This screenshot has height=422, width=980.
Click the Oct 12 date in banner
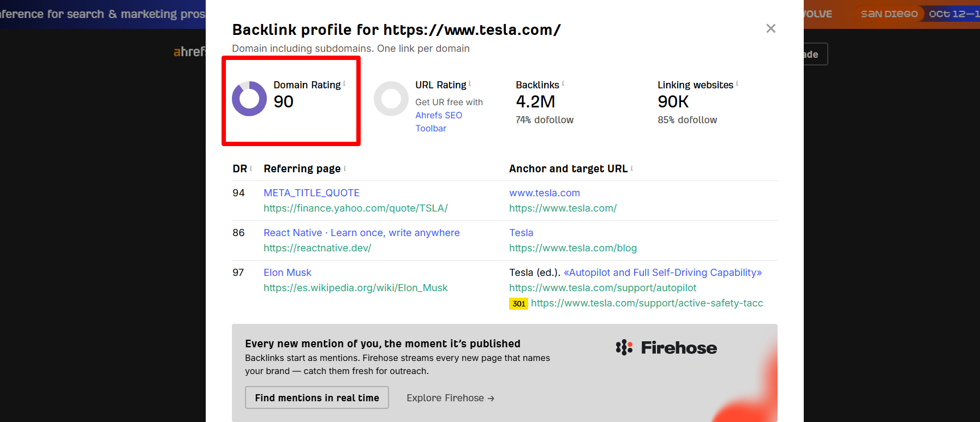954,14
